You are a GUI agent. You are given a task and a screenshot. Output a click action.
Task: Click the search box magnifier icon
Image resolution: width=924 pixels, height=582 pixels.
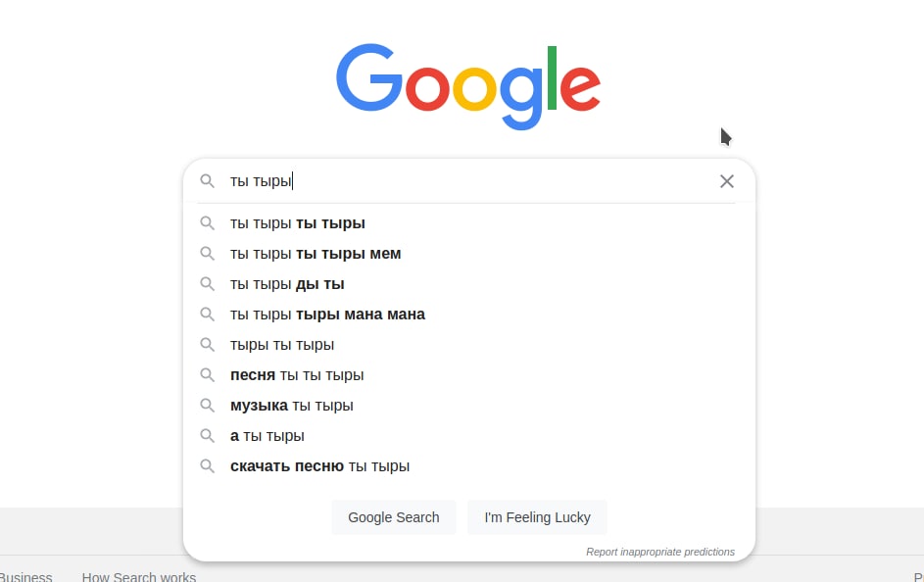click(x=207, y=181)
